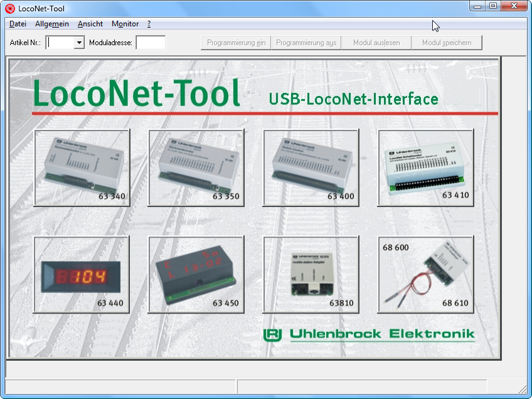Open the Allgemein menu

52,24
